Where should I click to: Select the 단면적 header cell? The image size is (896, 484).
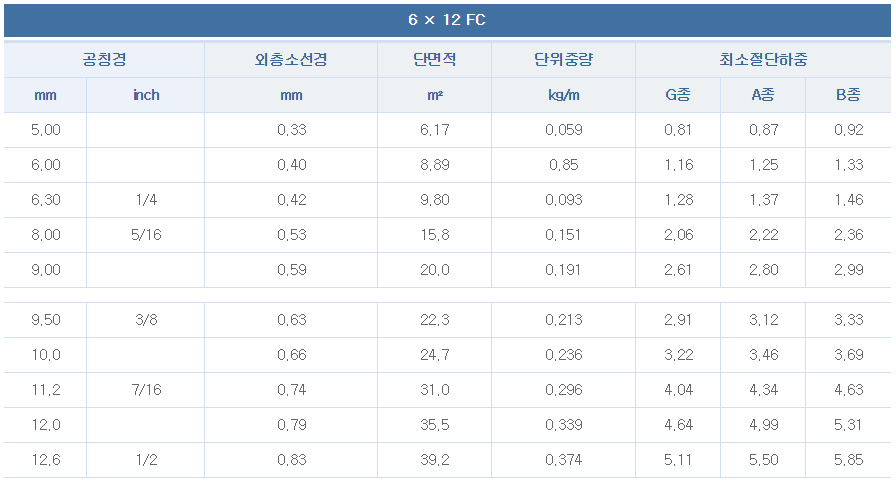(x=434, y=59)
